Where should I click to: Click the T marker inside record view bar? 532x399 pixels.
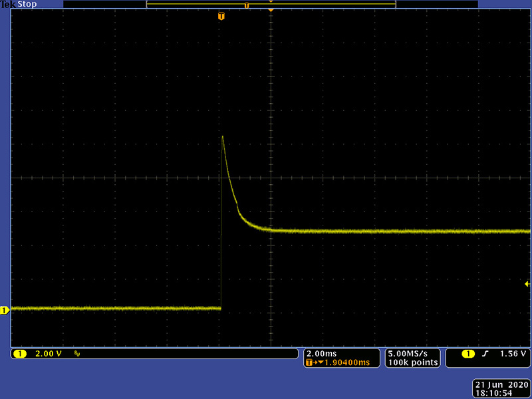coord(247,5)
